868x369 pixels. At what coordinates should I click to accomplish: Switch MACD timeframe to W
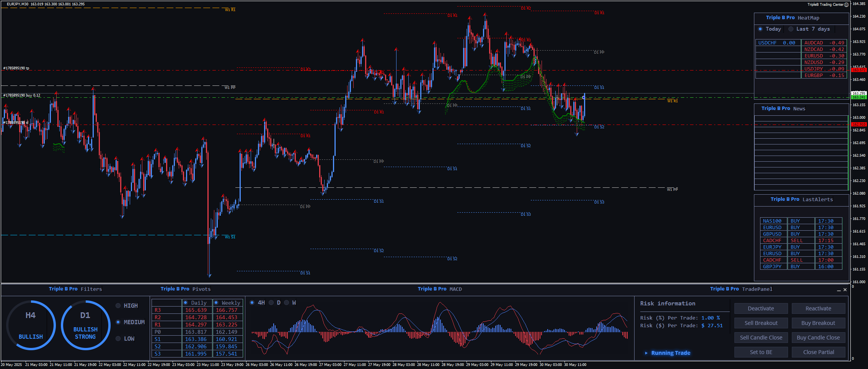coord(287,303)
